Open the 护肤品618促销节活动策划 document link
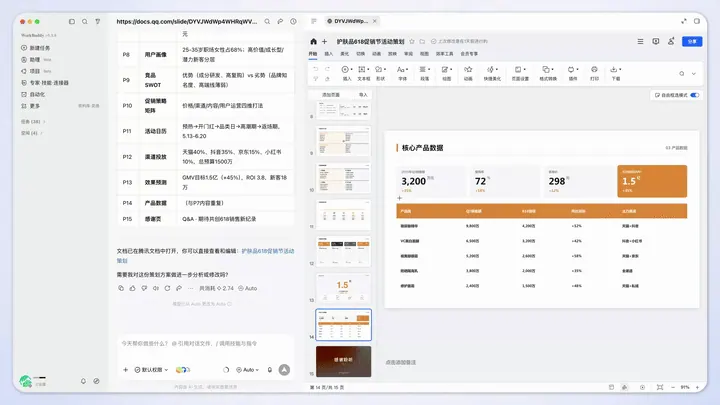720x405 pixels. click(268, 251)
